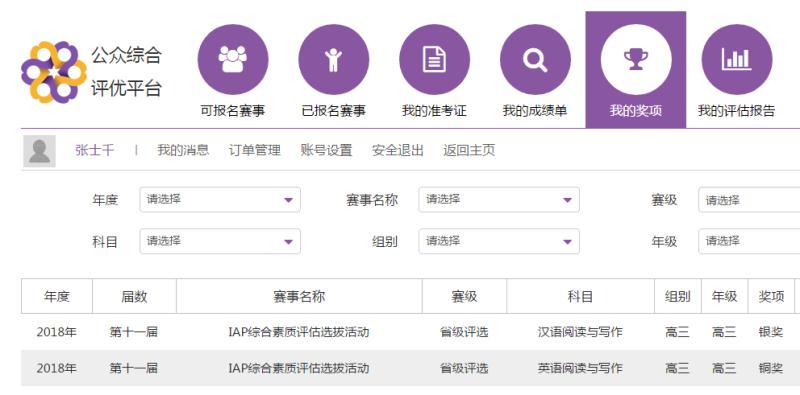Screen dimensions: 800x395
Task: Click the 届数 column header
Action: point(134,297)
